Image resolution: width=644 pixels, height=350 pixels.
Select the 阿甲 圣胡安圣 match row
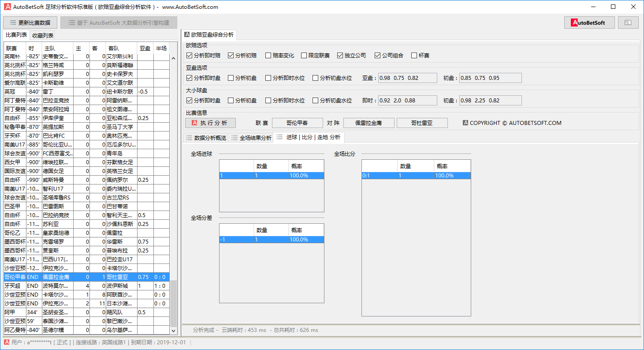coord(86,312)
